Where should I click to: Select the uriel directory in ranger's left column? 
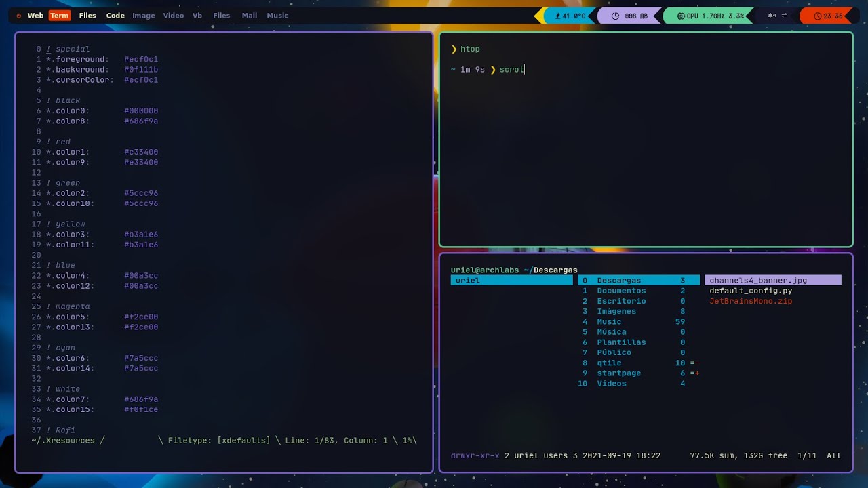tap(512, 281)
